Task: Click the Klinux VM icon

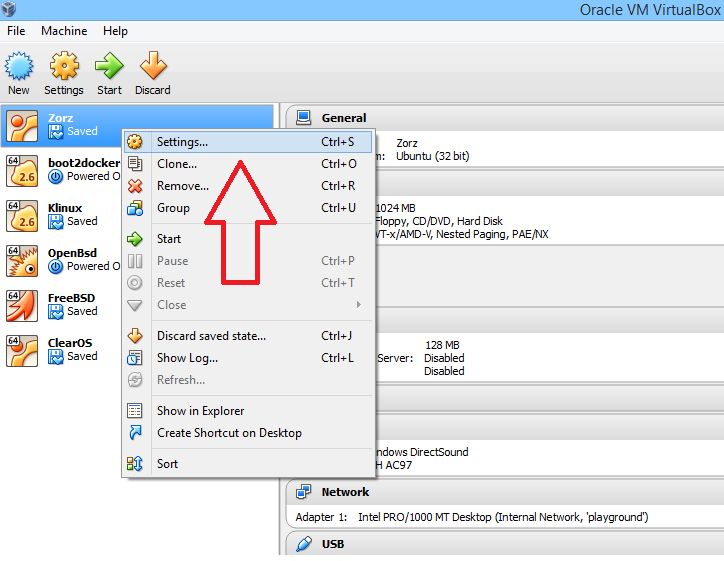Action: coord(22,216)
